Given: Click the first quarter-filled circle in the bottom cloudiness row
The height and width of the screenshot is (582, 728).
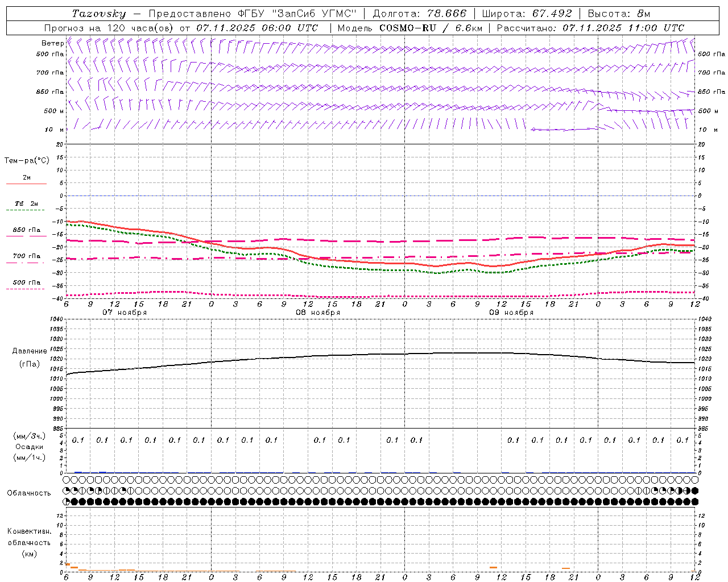Looking at the screenshot, I should coord(67,501).
